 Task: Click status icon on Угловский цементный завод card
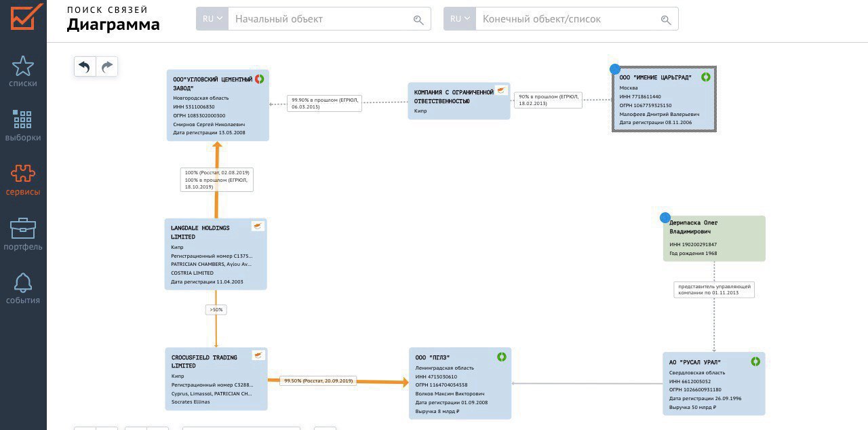[x=259, y=79]
